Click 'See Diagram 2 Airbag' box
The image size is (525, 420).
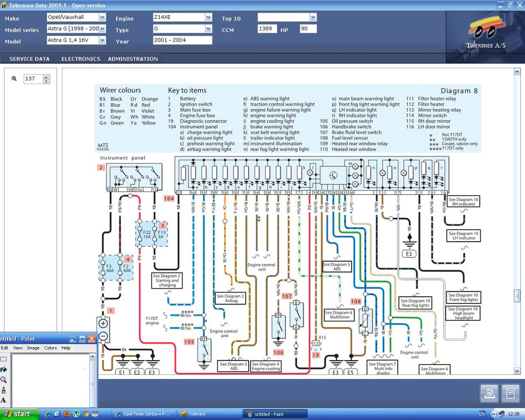(230, 298)
